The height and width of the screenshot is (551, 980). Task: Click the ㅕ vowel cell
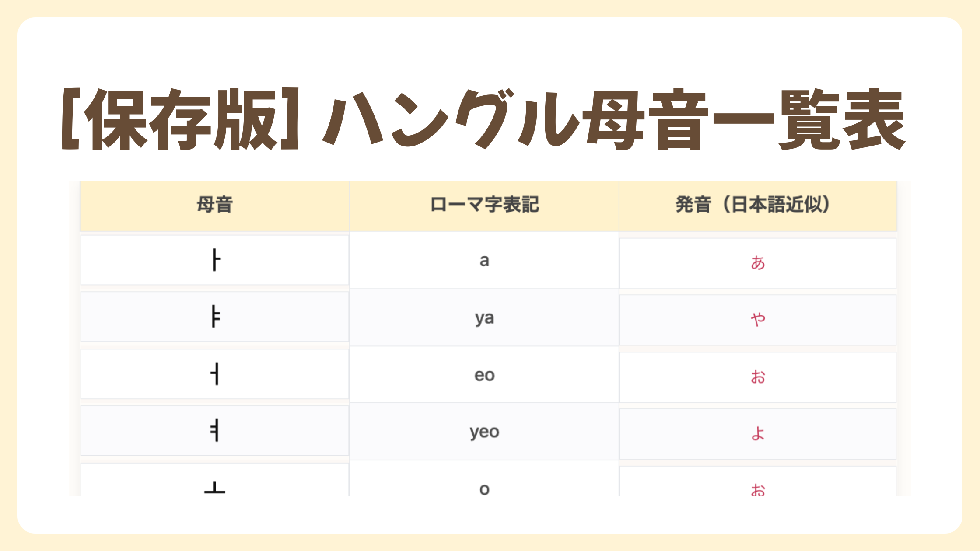pyautogui.click(x=214, y=431)
